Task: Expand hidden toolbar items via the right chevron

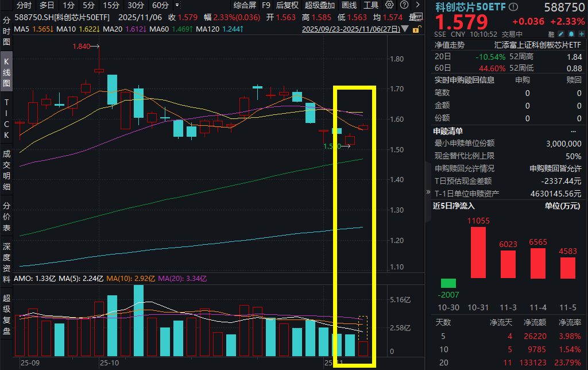Action: 417,5
